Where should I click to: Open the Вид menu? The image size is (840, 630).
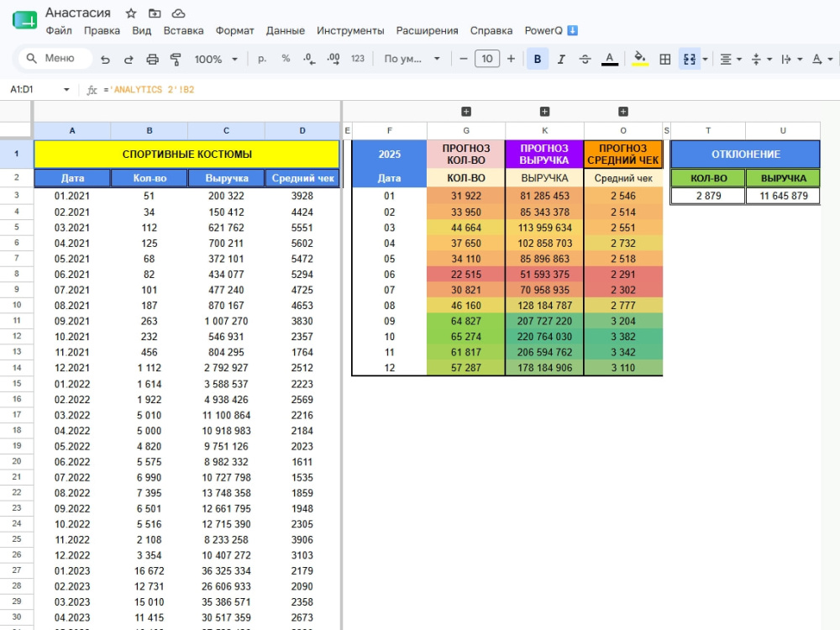point(142,30)
